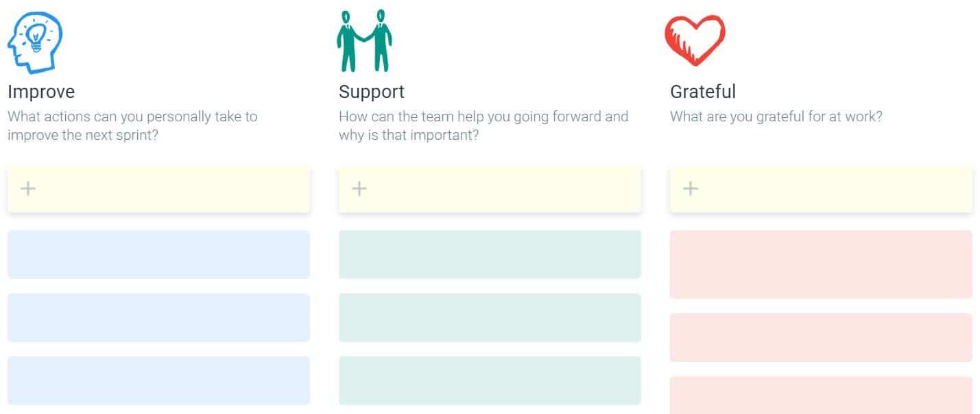Viewport: 980px width, 414px height.
Task: Open the third green card in Support column
Action: (490, 380)
